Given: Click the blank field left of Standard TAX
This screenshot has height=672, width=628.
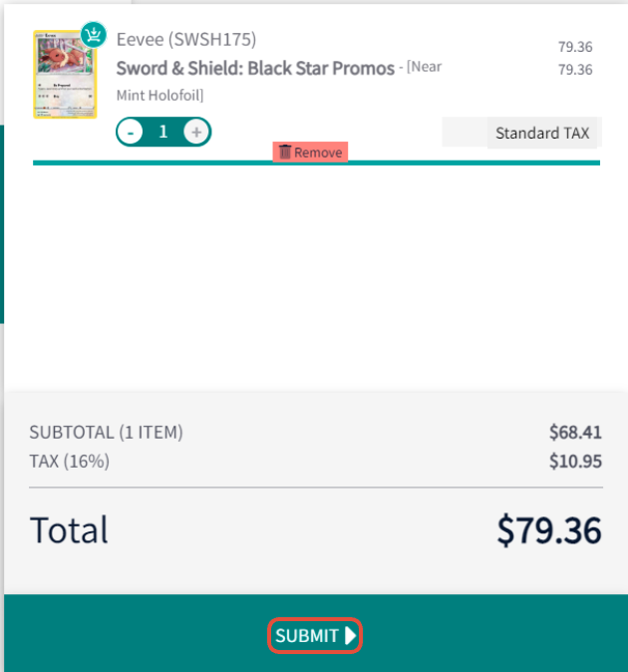Looking at the screenshot, I should [465, 132].
